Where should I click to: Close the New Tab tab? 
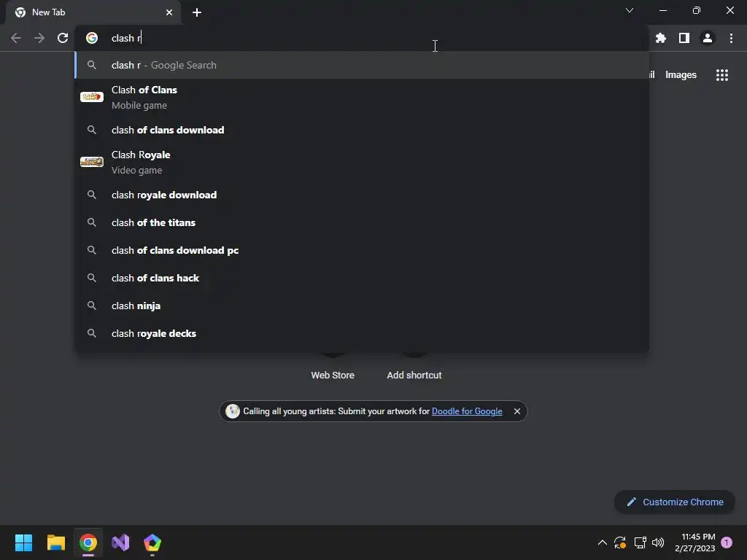click(169, 12)
